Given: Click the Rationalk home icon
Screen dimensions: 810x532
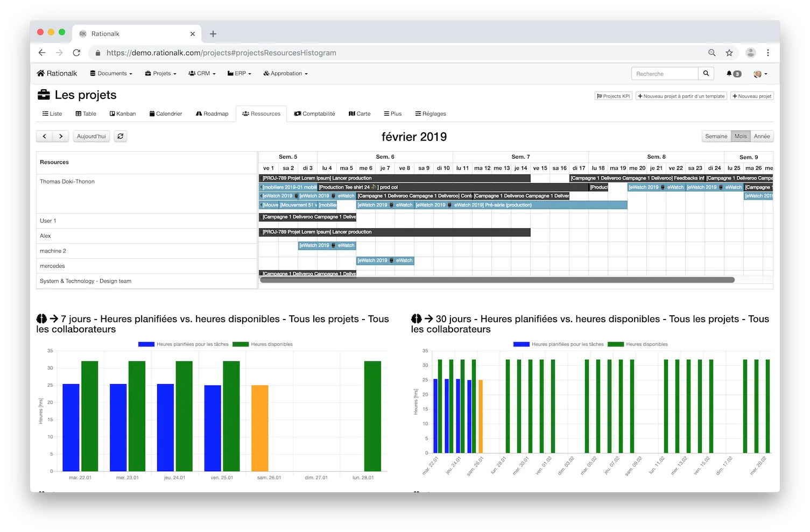Looking at the screenshot, I should click(x=40, y=73).
